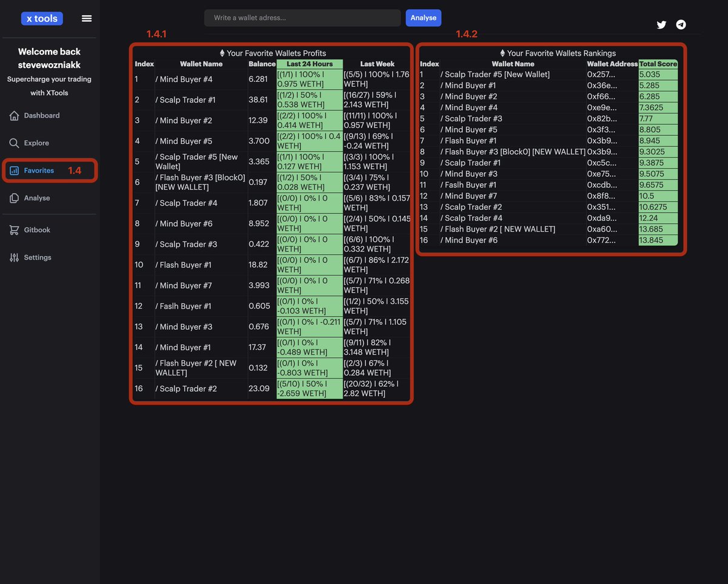Open Analyse from the sidebar
The width and height of the screenshot is (728, 584).
[37, 198]
